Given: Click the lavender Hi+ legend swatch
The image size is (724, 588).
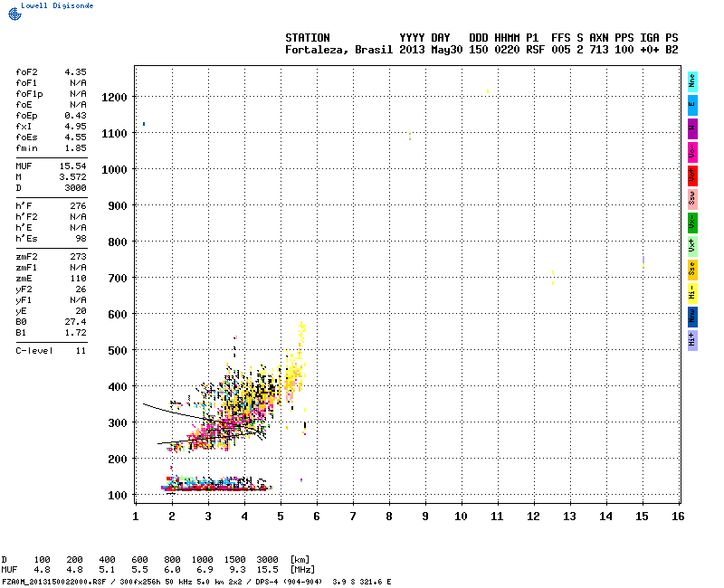Looking at the screenshot, I should click(692, 341).
